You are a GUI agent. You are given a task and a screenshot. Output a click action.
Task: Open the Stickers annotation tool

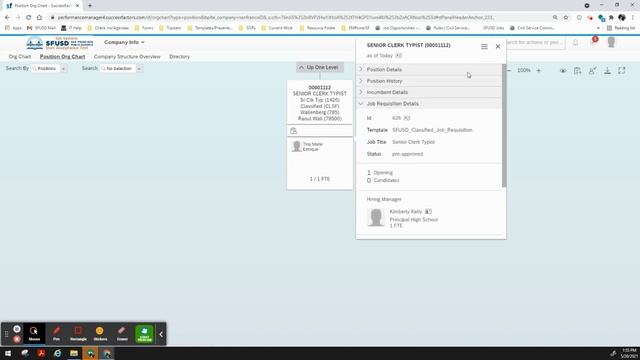pos(100,333)
